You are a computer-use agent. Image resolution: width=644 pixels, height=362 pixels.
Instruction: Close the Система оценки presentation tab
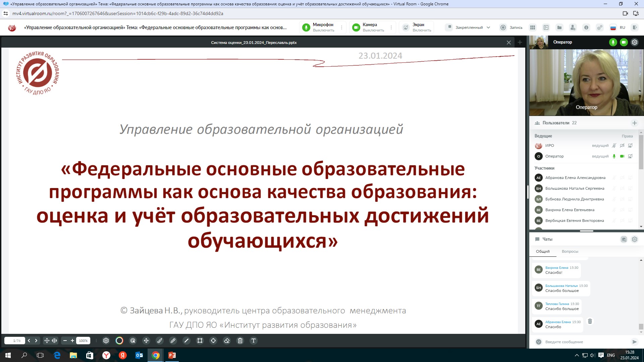(x=509, y=43)
